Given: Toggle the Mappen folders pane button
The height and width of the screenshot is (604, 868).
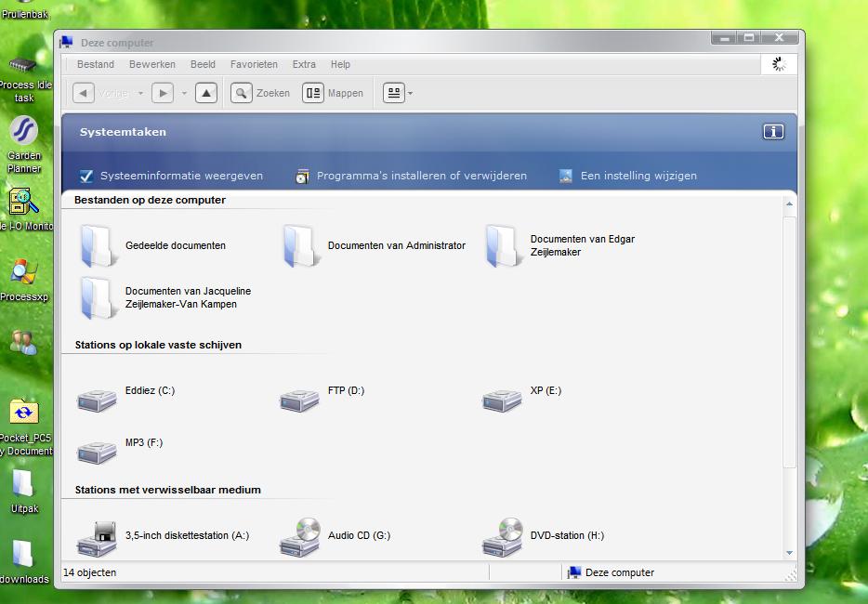Looking at the screenshot, I should click(x=333, y=93).
